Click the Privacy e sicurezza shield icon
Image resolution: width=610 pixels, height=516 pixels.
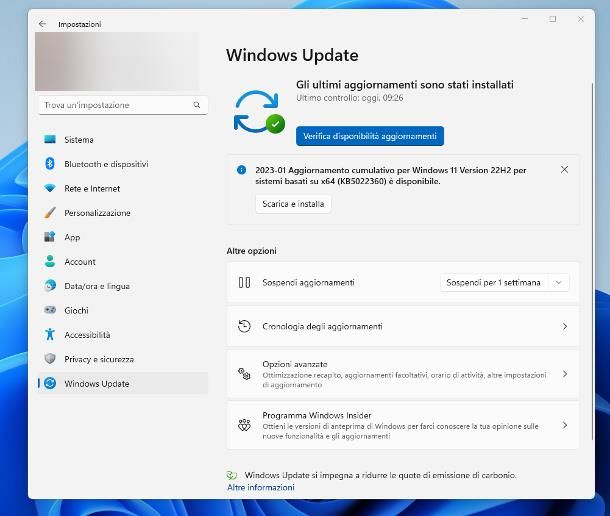pyautogui.click(x=50, y=359)
